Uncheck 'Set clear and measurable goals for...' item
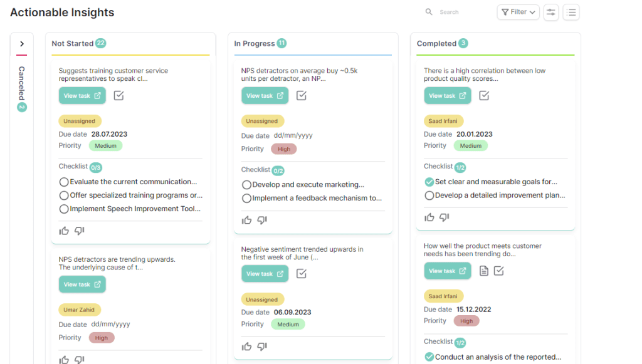The image size is (642, 364). point(429,182)
